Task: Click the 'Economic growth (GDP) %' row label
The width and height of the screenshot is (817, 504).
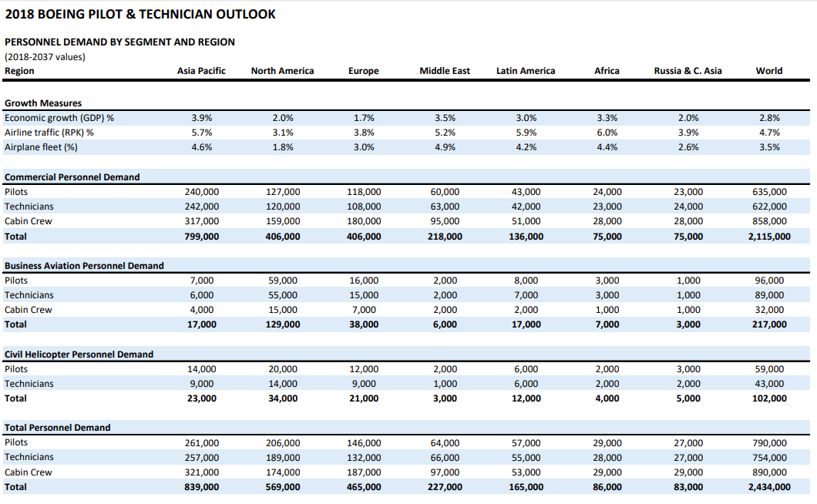Action: coord(59,118)
